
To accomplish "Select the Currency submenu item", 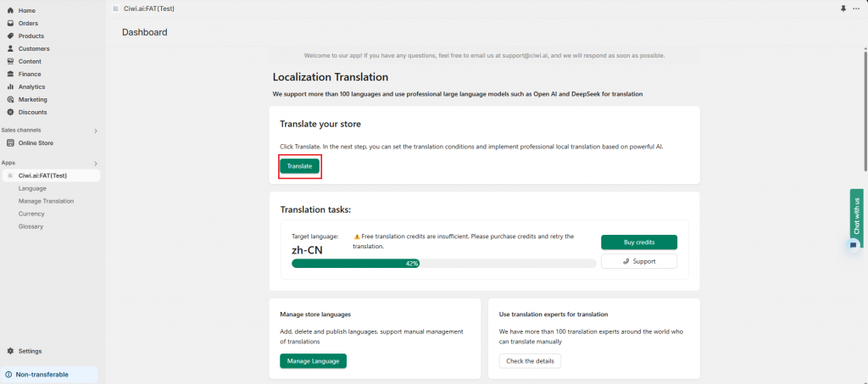I will 31,214.
